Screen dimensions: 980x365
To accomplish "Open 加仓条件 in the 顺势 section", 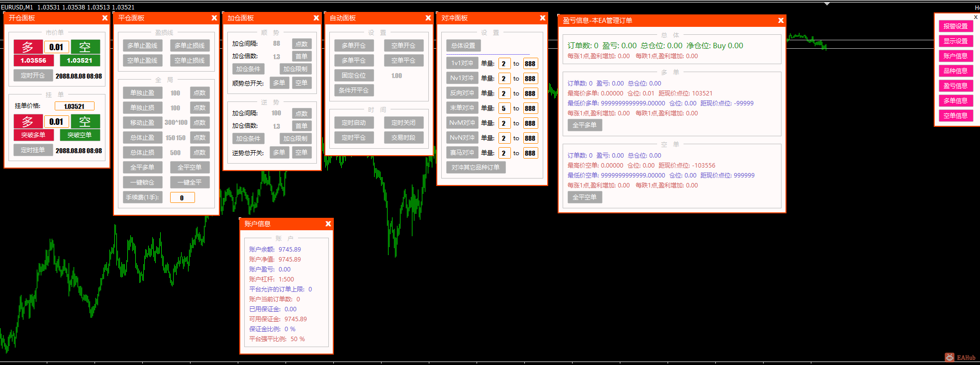I will click(248, 69).
